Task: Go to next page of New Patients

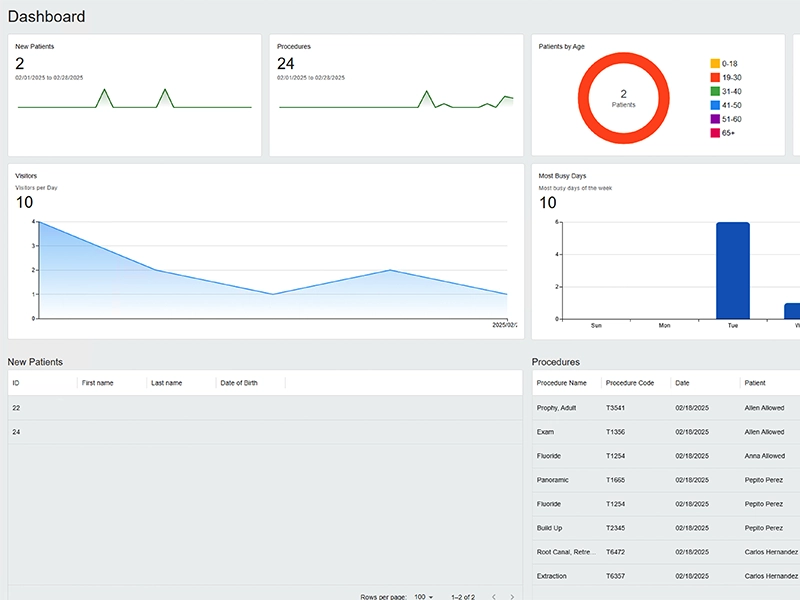Action: tap(512, 597)
